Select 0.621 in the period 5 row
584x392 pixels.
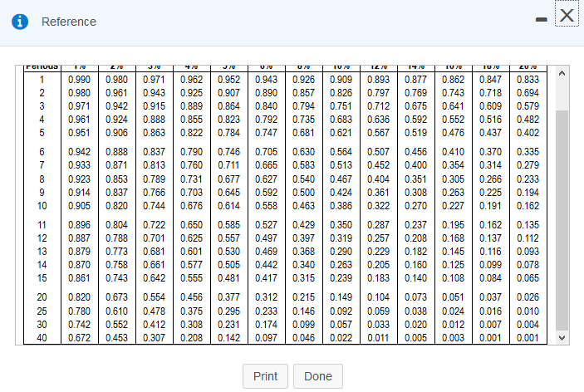point(341,133)
